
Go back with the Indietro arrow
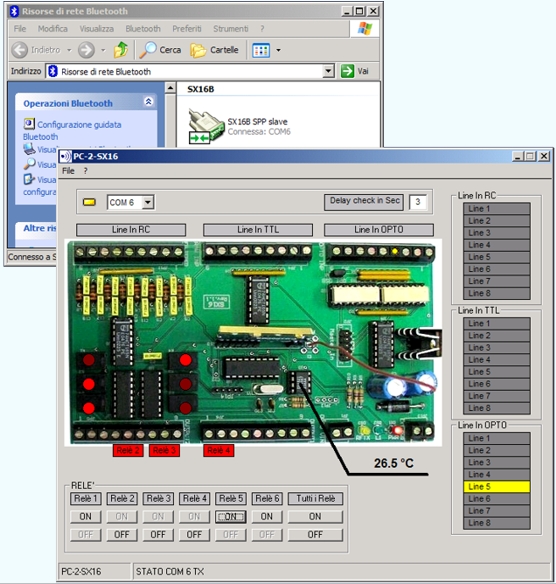pyautogui.click(x=19, y=50)
